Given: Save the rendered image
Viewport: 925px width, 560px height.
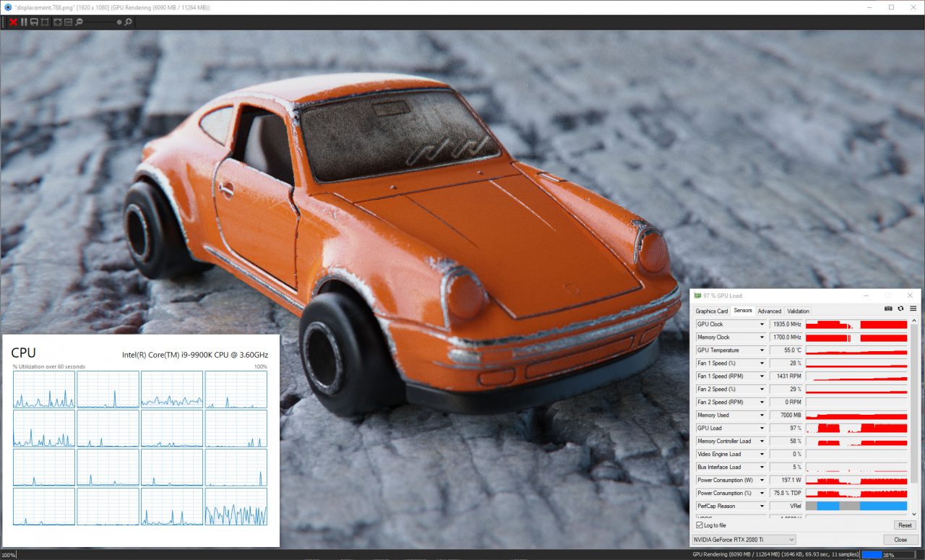Looking at the screenshot, I should click(x=34, y=22).
